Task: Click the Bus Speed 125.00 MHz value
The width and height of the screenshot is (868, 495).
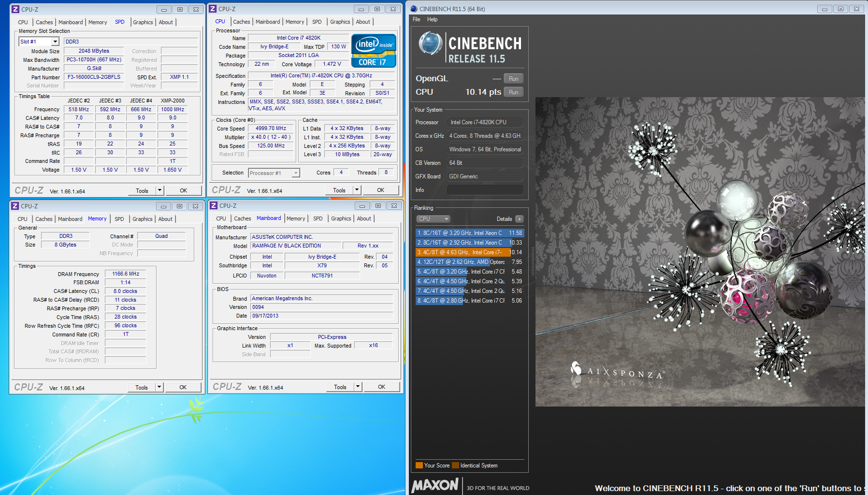Action: (x=271, y=146)
